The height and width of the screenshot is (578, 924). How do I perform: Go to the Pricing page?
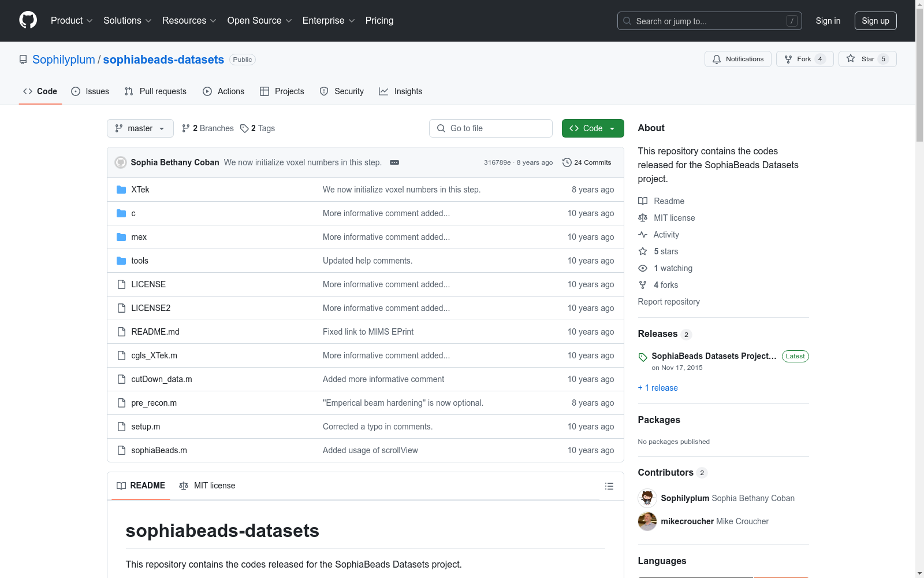click(x=379, y=20)
